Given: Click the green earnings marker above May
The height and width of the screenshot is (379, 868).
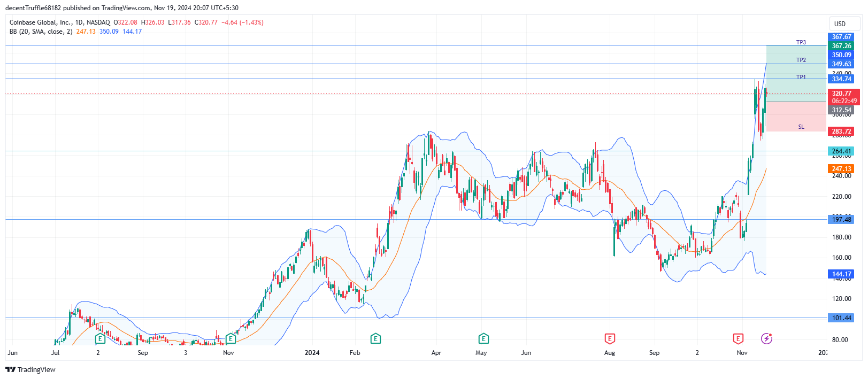Looking at the screenshot, I should 483,338.
